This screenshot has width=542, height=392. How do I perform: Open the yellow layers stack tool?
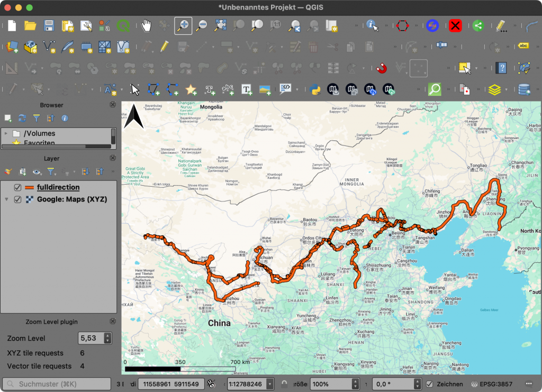point(495,89)
